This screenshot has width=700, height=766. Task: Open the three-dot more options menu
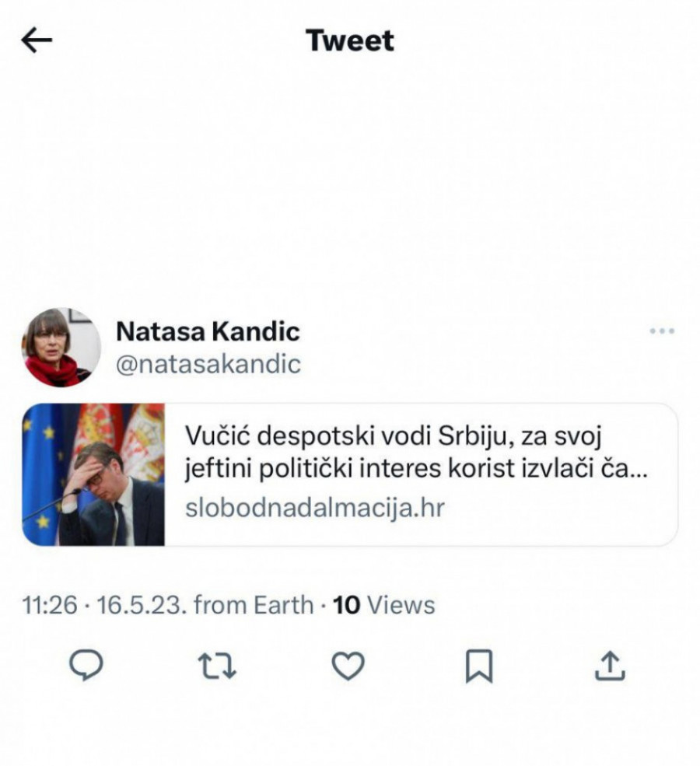(661, 331)
